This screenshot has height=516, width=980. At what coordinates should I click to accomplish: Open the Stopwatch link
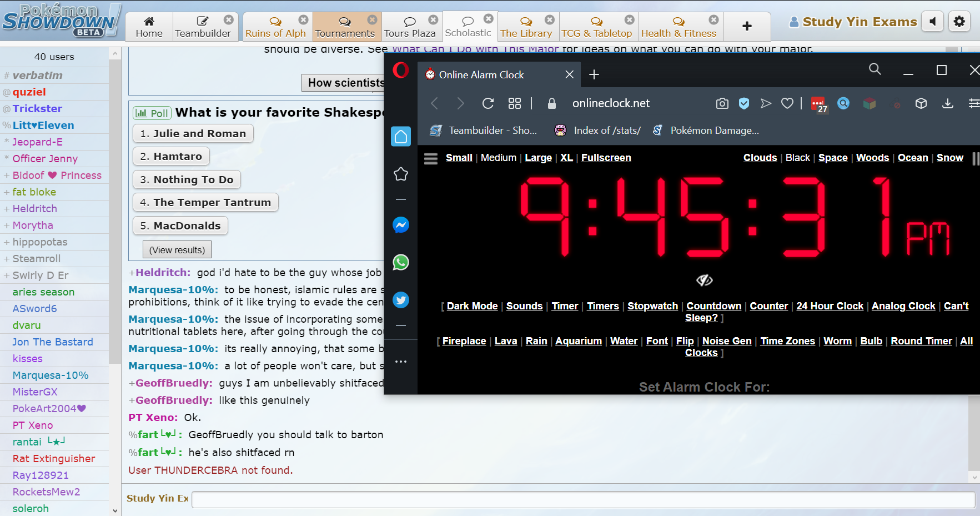pos(652,306)
